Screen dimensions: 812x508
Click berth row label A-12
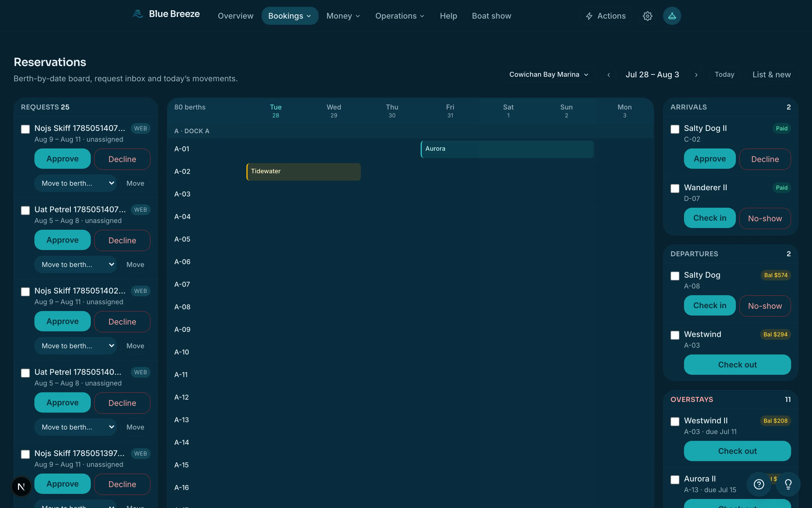182,397
